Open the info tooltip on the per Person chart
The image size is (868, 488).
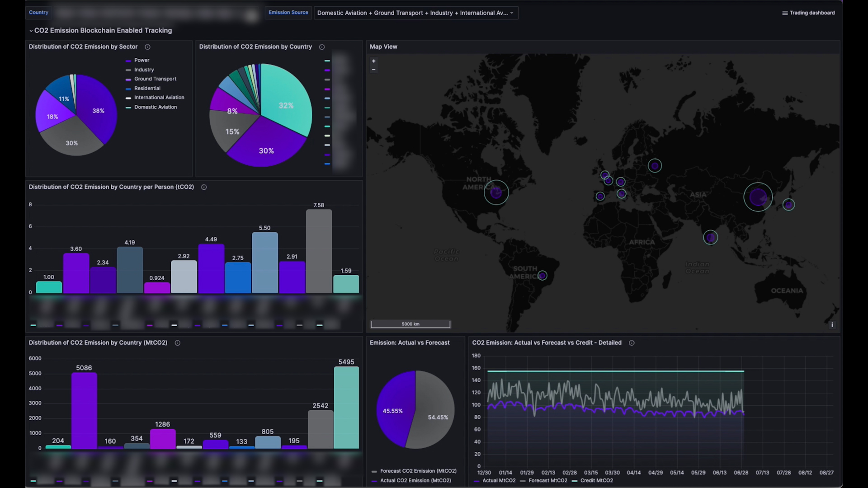click(x=203, y=187)
